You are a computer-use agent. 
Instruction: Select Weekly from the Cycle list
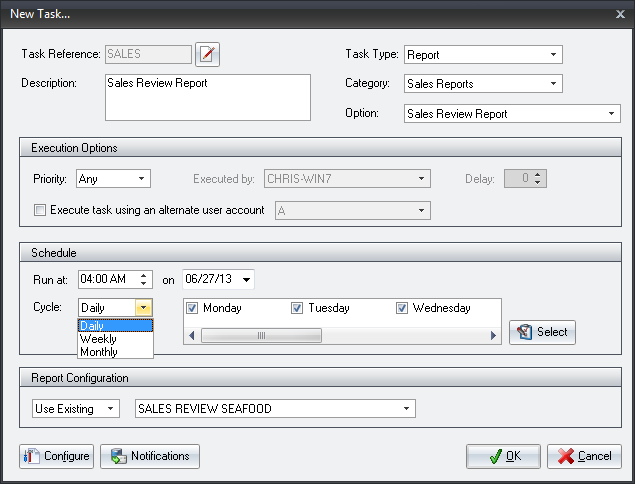[99, 339]
